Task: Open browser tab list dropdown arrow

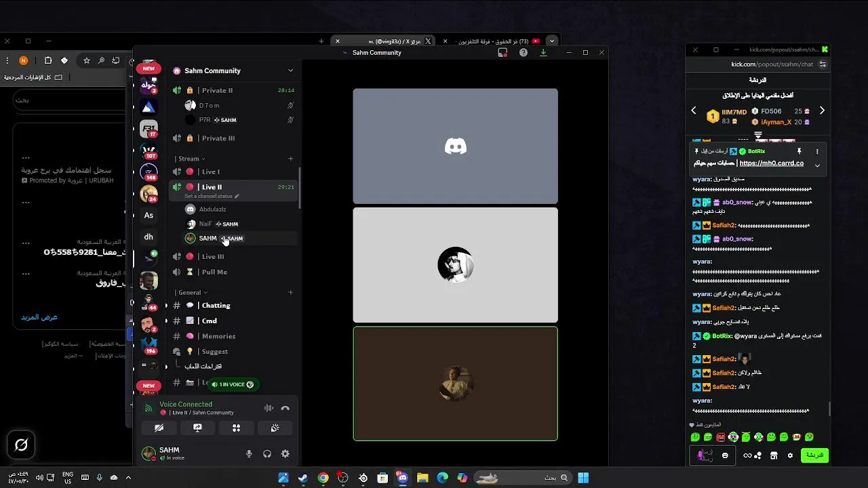Action: tap(552, 41)
